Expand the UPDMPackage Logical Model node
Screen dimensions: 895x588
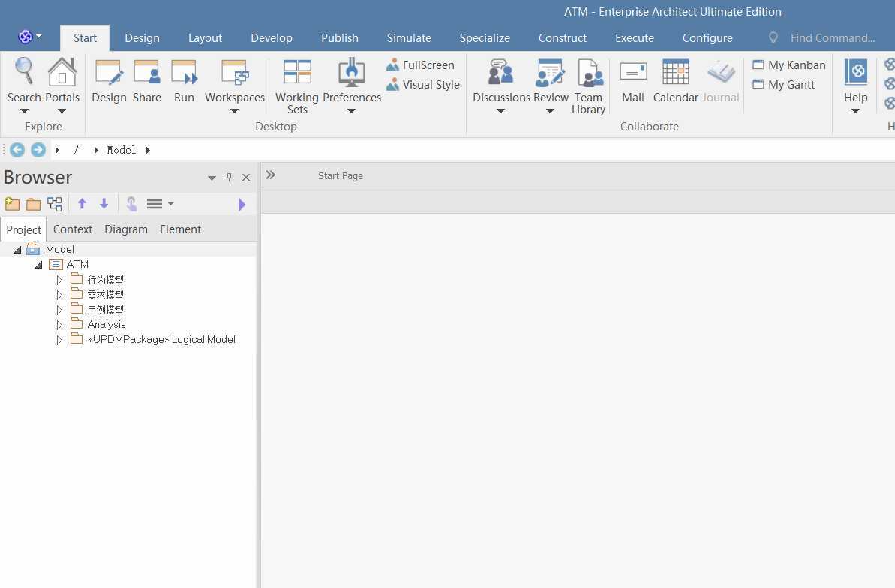[x=59, y=340]
